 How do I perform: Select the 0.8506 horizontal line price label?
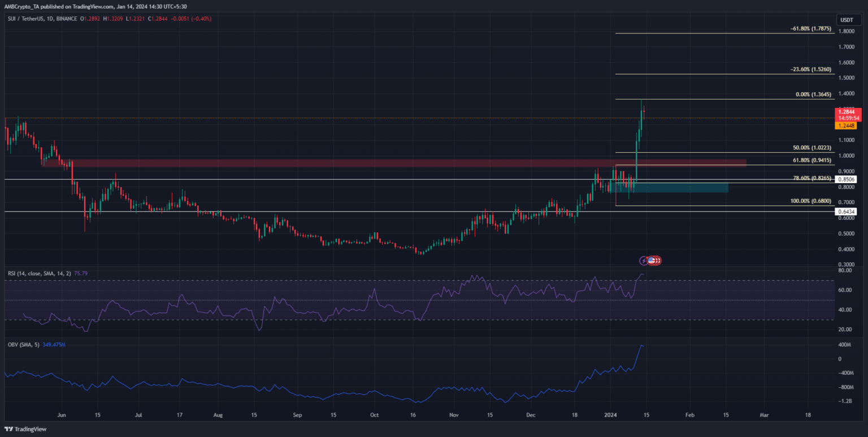pyautogui.click(x=846, y=179)
